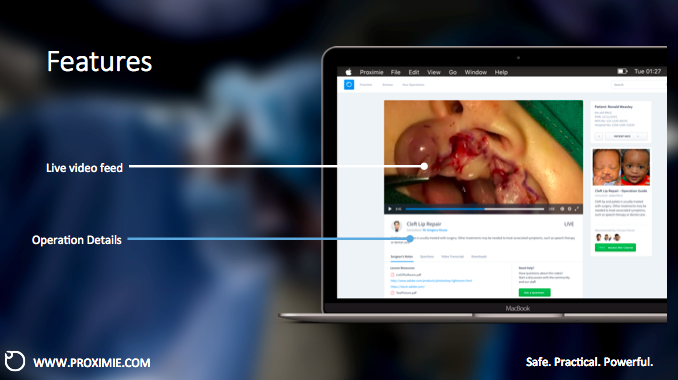
Task: Open the first PDF lesson resource
Action: click(406, 275)
